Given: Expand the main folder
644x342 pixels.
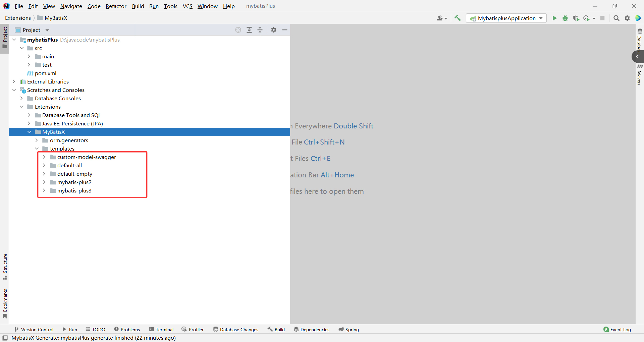Looking at the screenshot, I should tap(29, 56).
